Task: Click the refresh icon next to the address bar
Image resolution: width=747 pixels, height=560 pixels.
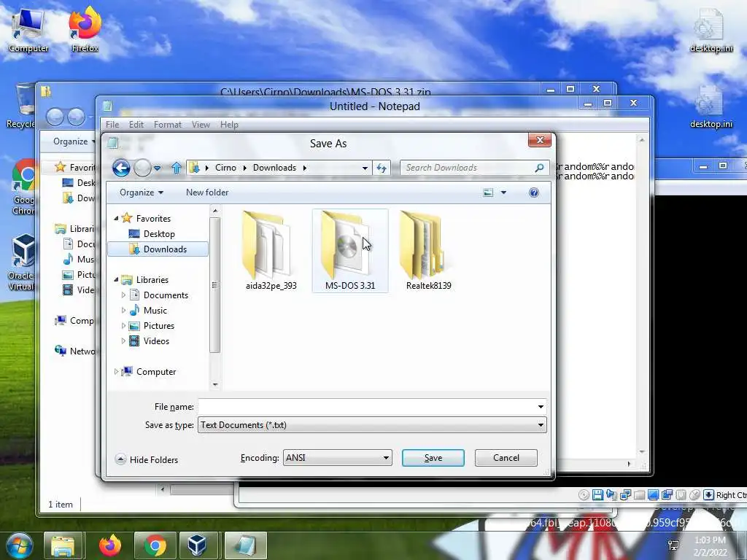Action: tap(382, 168)
